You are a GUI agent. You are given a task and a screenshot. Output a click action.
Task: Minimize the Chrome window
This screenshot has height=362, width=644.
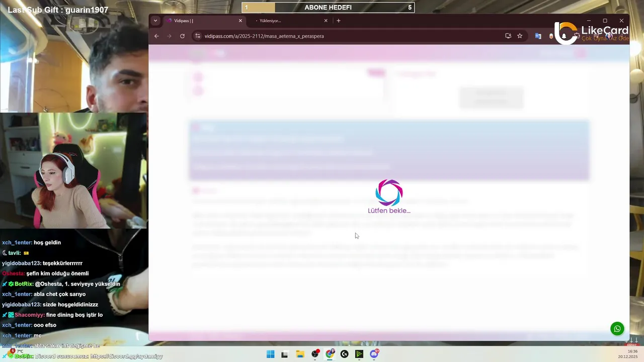(x=588, y=21)
